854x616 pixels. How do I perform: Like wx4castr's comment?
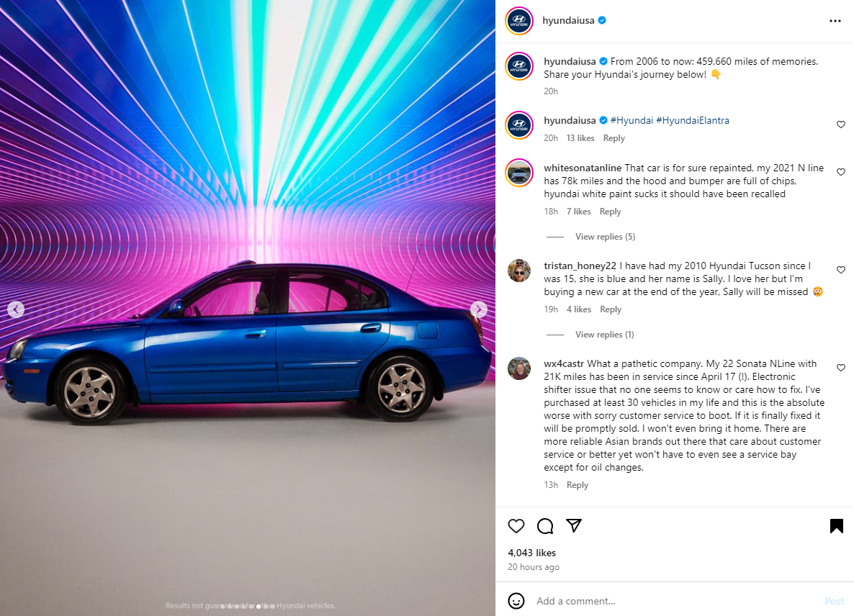840,368
